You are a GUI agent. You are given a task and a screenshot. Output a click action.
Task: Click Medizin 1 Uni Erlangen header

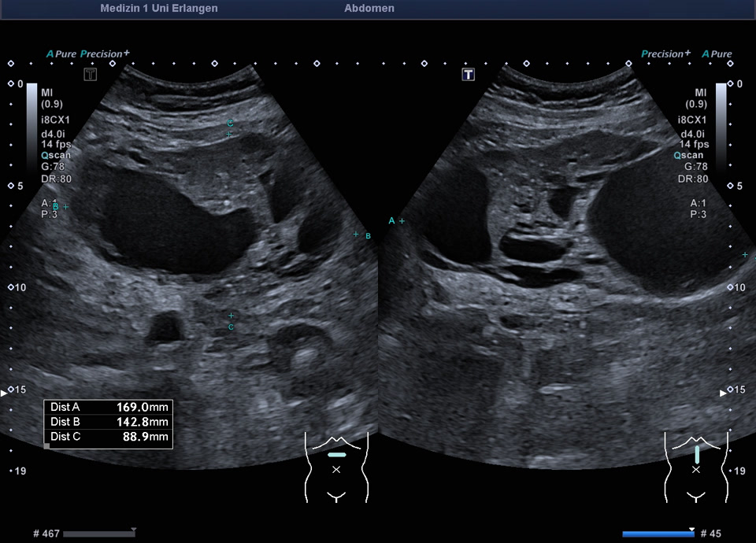159,8
